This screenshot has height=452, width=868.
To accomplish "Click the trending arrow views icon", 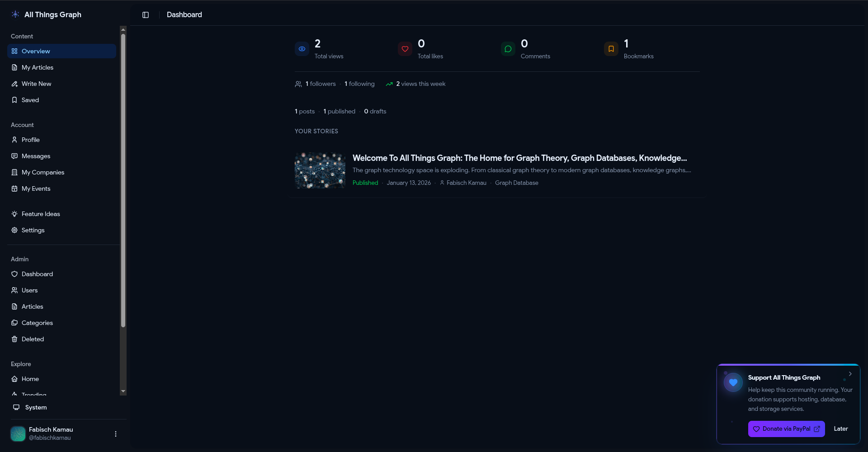I will pyautogui.click(x=389, y=84).
